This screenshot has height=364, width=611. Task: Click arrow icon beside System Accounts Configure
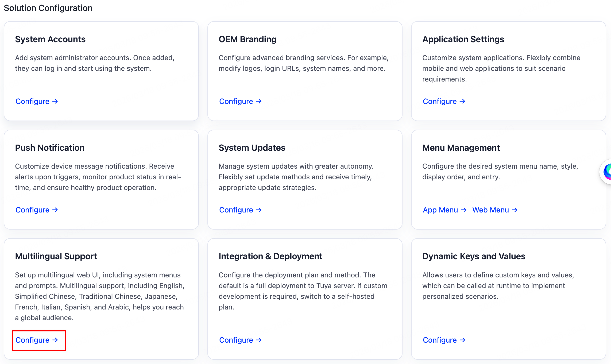click(55, 101)
